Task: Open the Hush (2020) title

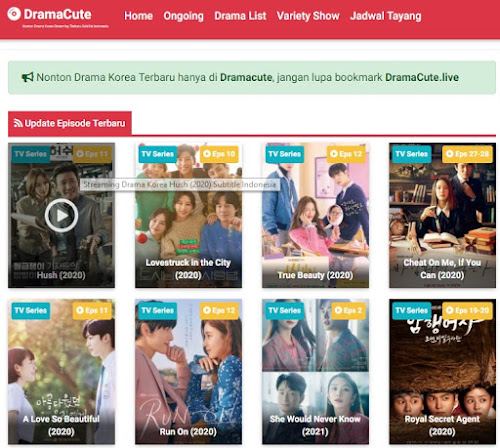Action: 61,275
